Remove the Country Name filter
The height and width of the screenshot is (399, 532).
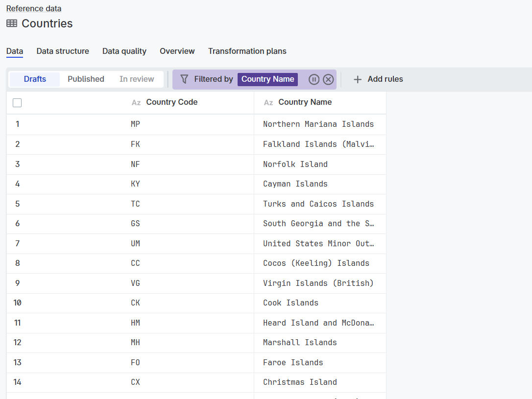tap(328, 79)
